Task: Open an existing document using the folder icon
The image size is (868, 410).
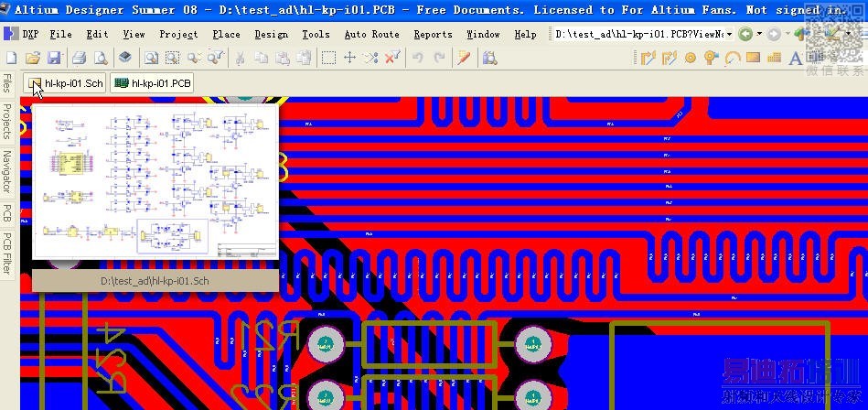Action: tap(33, 58)
